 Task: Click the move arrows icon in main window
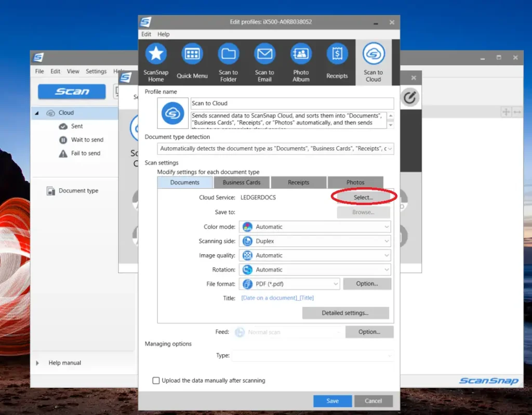coord(506,112)
